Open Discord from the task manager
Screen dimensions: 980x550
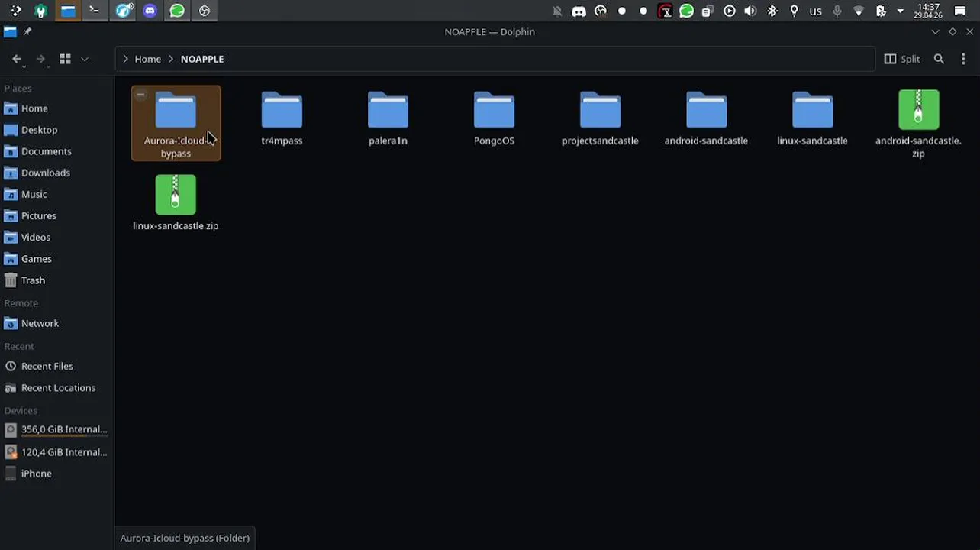pos(150,11)
